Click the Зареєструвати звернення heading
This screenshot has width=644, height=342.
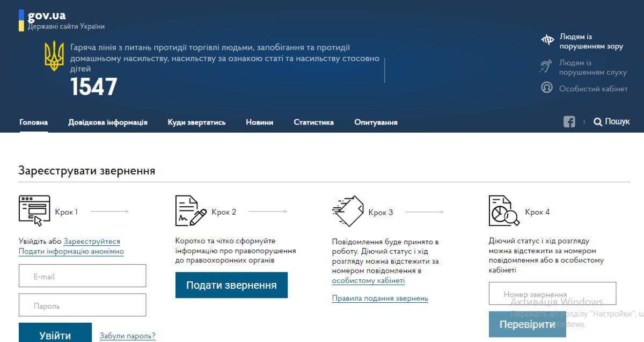point(87,171)
